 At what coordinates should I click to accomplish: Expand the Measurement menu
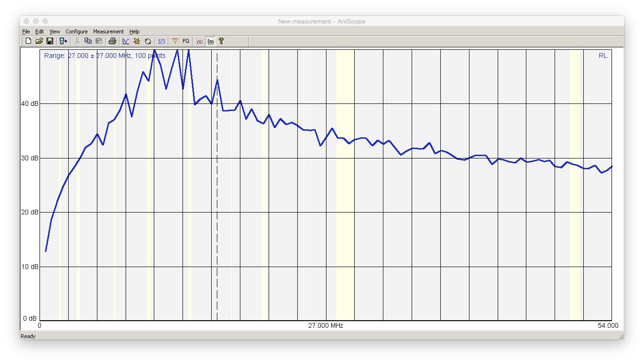(x=108, y=32)
